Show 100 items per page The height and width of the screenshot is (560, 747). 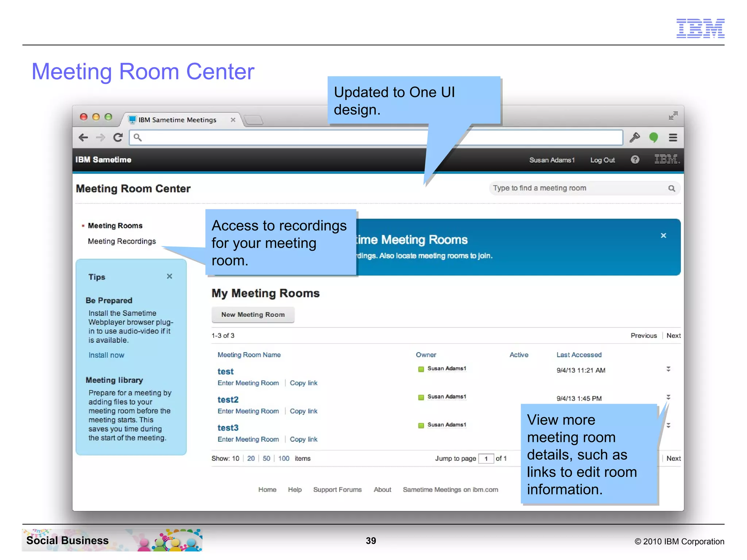pos(284,458)
